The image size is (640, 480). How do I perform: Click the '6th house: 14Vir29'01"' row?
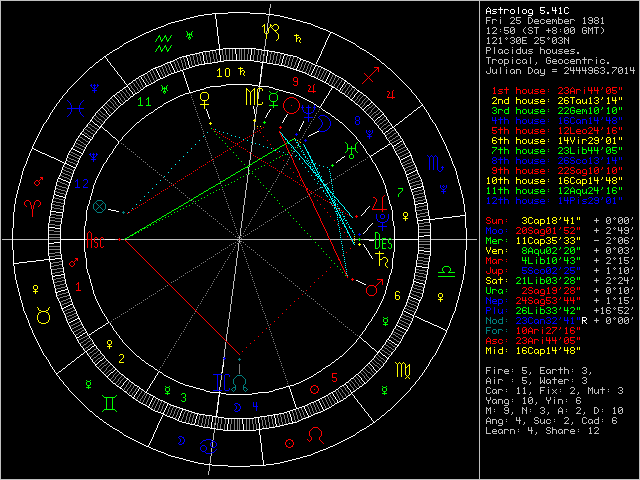point(557,140)
